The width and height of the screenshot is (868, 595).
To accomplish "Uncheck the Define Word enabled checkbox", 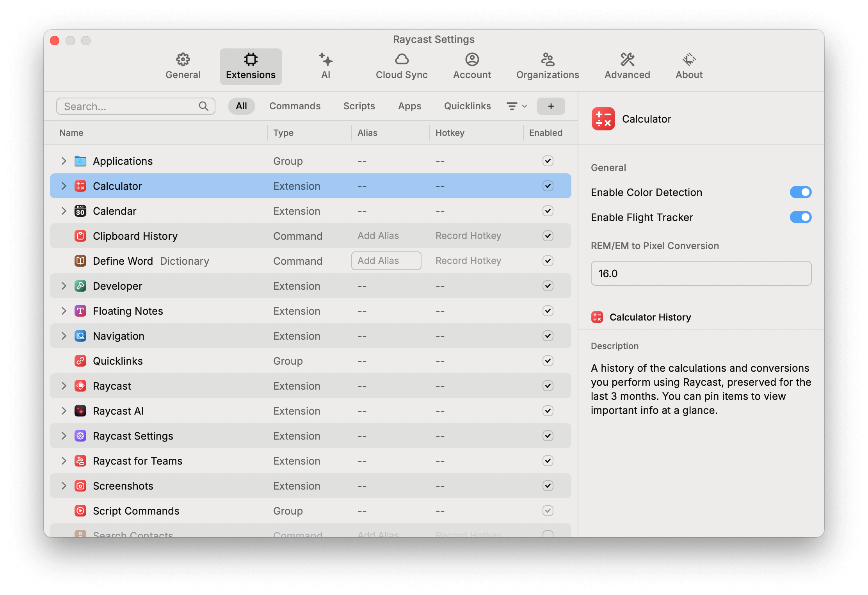I will (x=548, y=261).
